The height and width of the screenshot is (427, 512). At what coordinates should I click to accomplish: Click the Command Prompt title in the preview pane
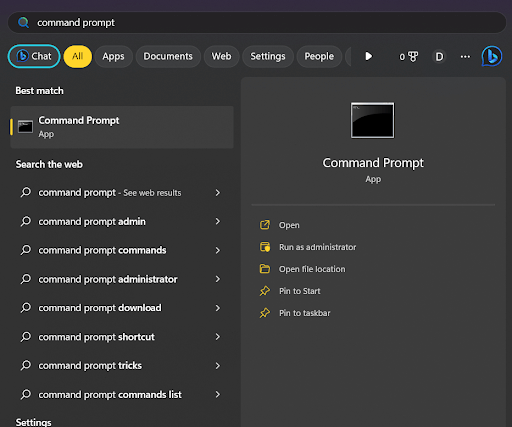click(373, 163)
